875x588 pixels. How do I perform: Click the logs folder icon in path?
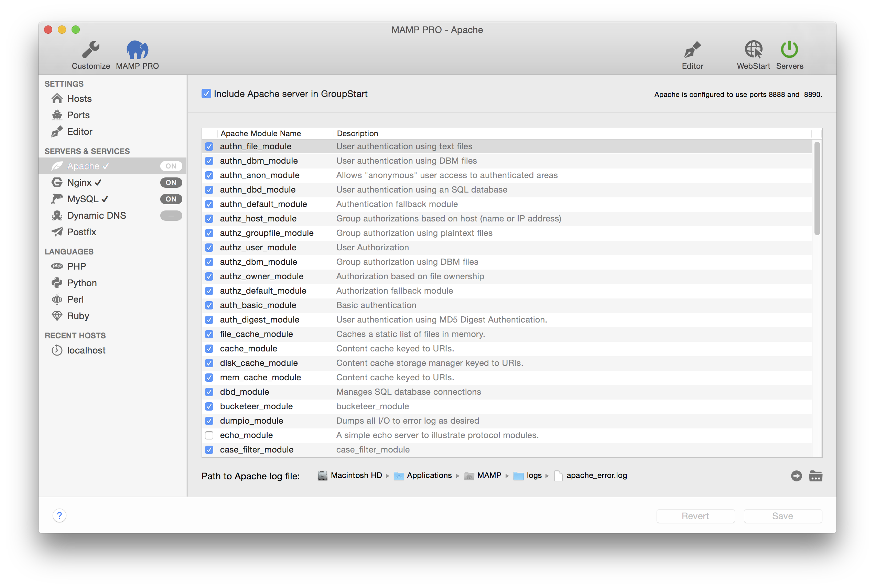click(518, 476)
